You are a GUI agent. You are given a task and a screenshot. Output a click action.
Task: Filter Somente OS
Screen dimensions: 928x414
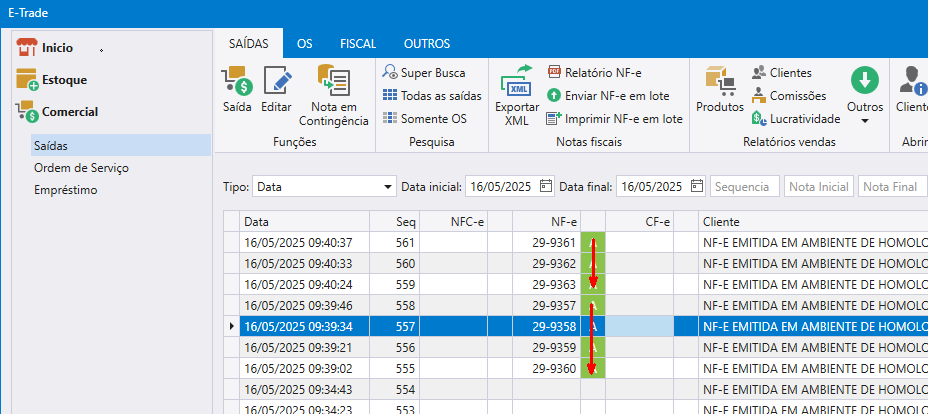click(425, 119)
